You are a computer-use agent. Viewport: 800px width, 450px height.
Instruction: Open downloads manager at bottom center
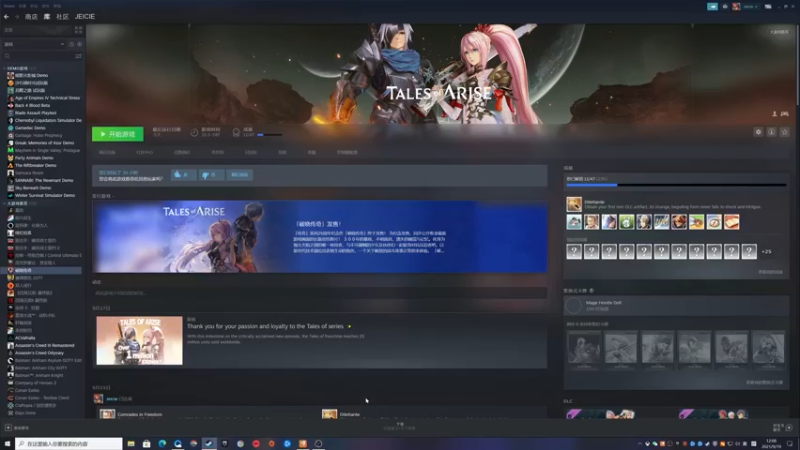click(399, 426)
